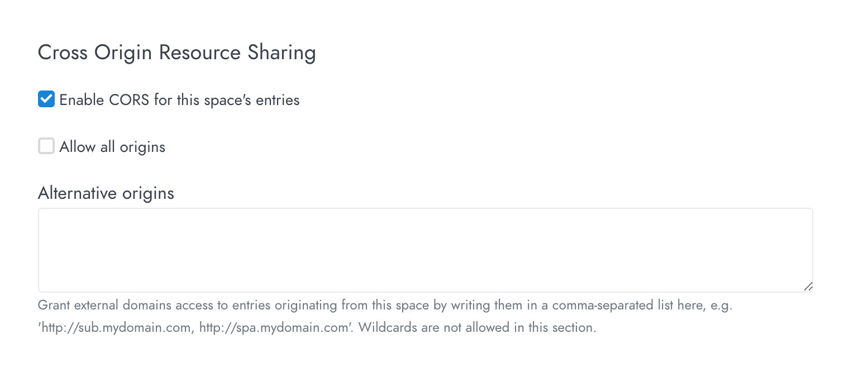
Task: Click the 'Enable CORS for this space's entries' label
Action: click(x=179, y=100)
